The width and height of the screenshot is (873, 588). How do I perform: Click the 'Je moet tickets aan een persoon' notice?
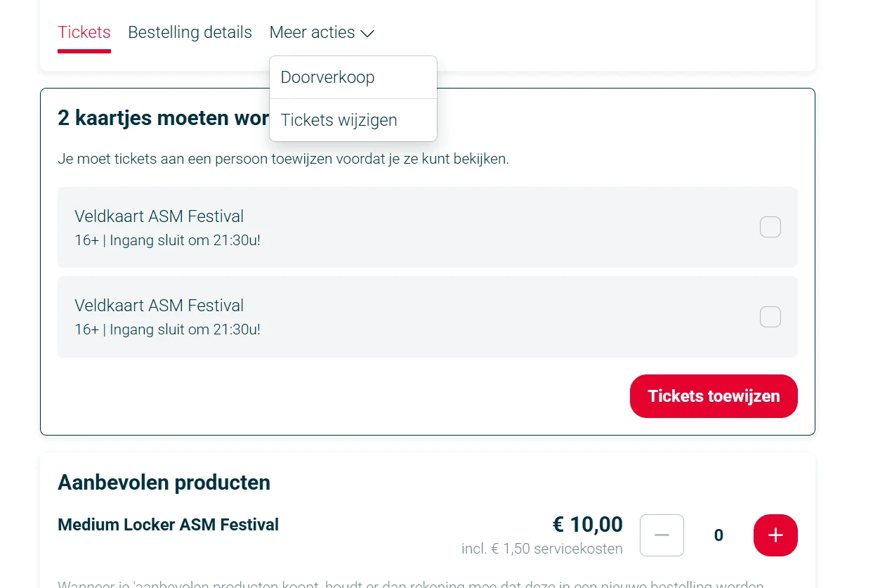[283, 159]
